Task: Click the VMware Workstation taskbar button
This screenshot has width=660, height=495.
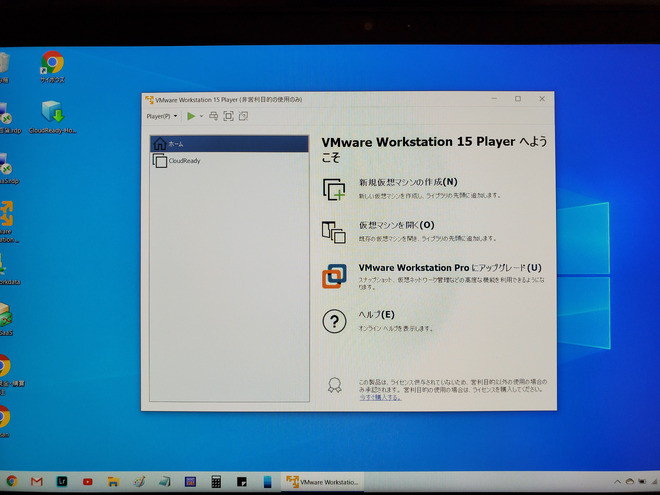Action: pyautogui.click(x=322, y=482)
